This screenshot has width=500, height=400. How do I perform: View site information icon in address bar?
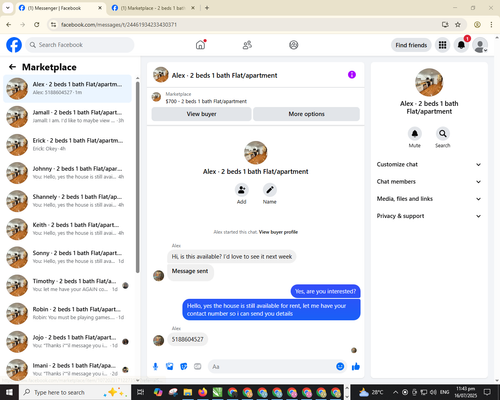[x=53, y=24]
